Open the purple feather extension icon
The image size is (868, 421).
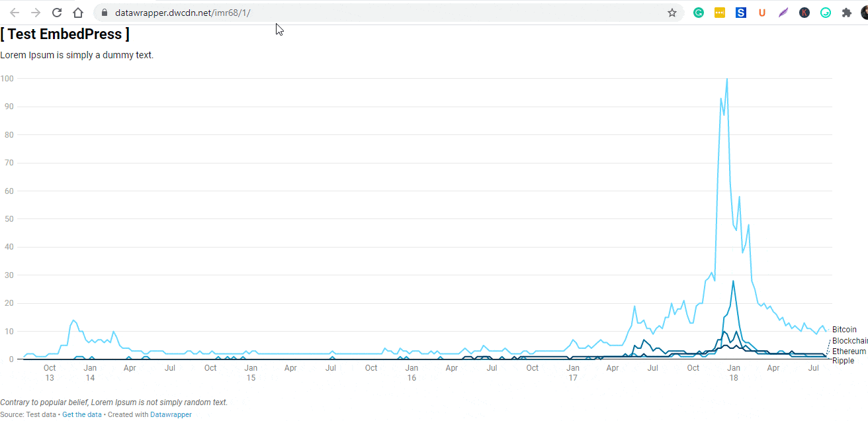pyautogui.click(x=783, y=13)
